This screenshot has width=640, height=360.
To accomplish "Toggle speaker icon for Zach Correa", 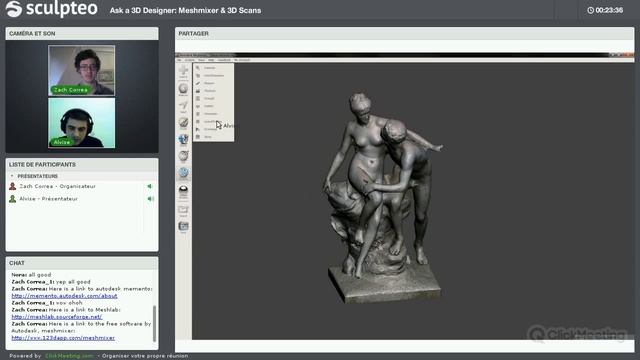I will [150, 186].
